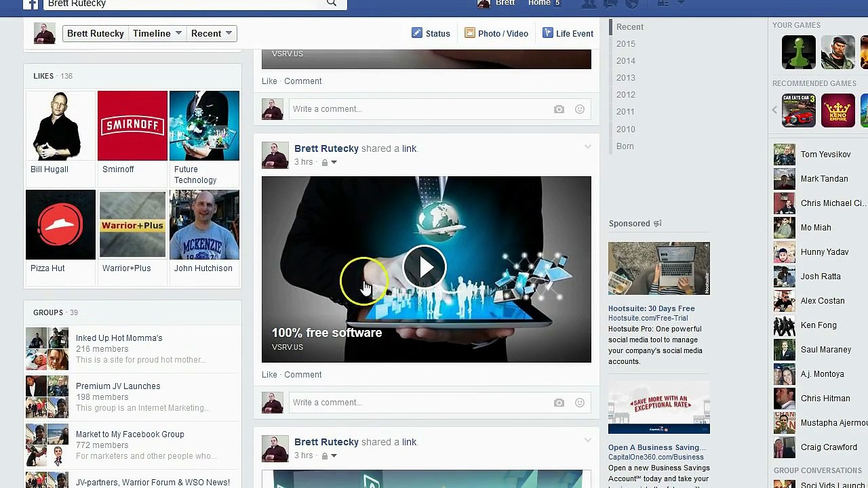Open Hootsuite: 30 Days Free ad
The image size is (868, 488).
(652, 308)
